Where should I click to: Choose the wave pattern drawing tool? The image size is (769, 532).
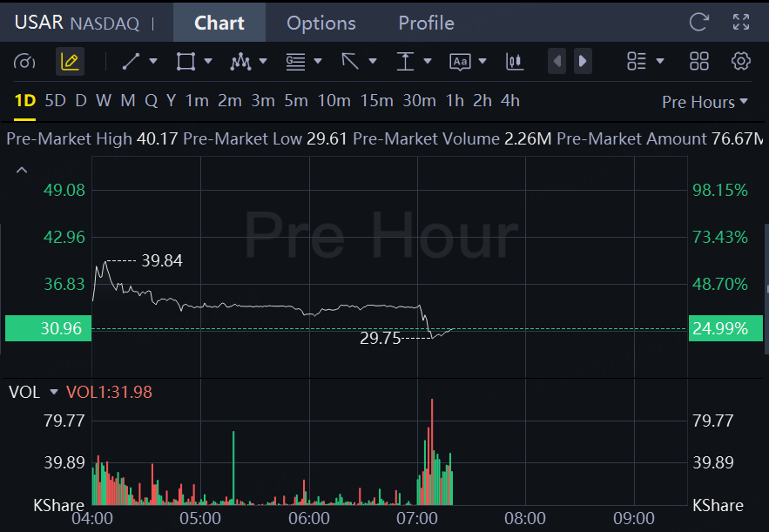click(240, 61)
